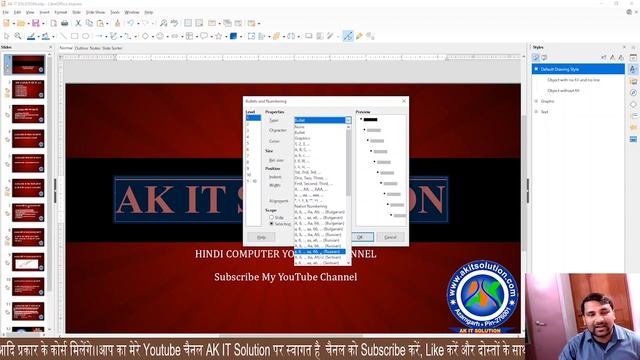The height and width of the screenshot is (360, 640).
Task: Click the Undo arrow icon
Action: (131, 23)
